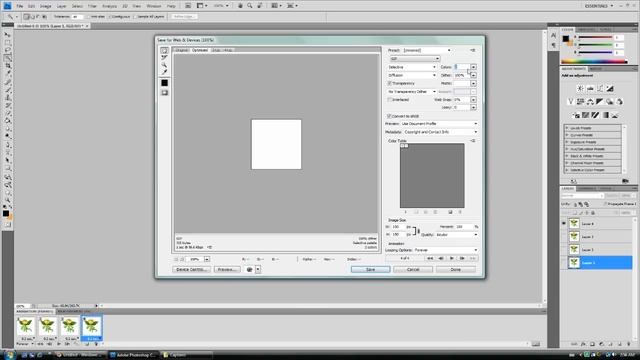Click the foreground color swatch in Color panel
Viewport: 640px width, 360px height.
[x=565, y=38]
